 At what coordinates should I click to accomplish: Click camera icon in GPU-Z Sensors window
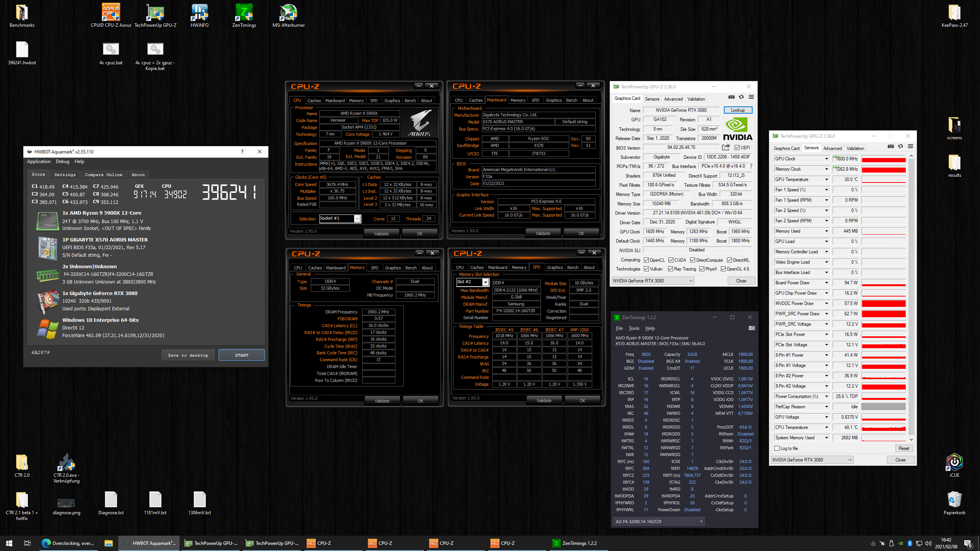890,147
